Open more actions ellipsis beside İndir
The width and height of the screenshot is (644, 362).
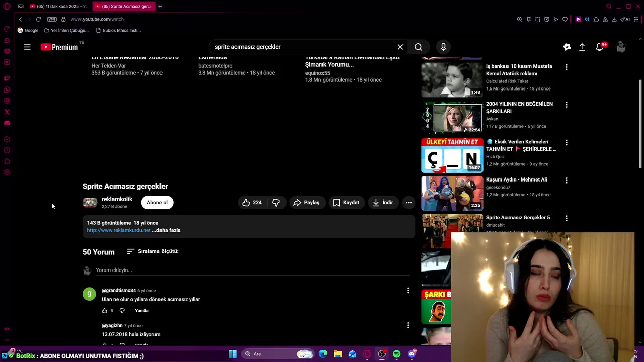click(409, 202)
